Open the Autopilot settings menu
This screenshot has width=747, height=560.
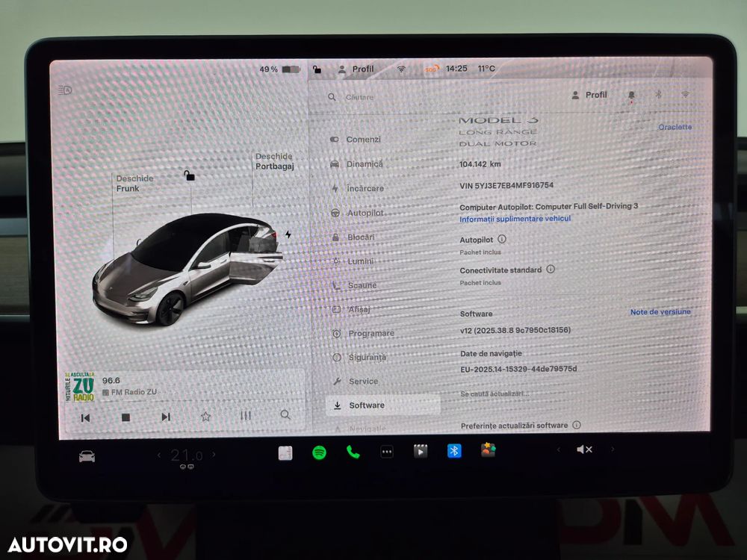click(357, 213)
